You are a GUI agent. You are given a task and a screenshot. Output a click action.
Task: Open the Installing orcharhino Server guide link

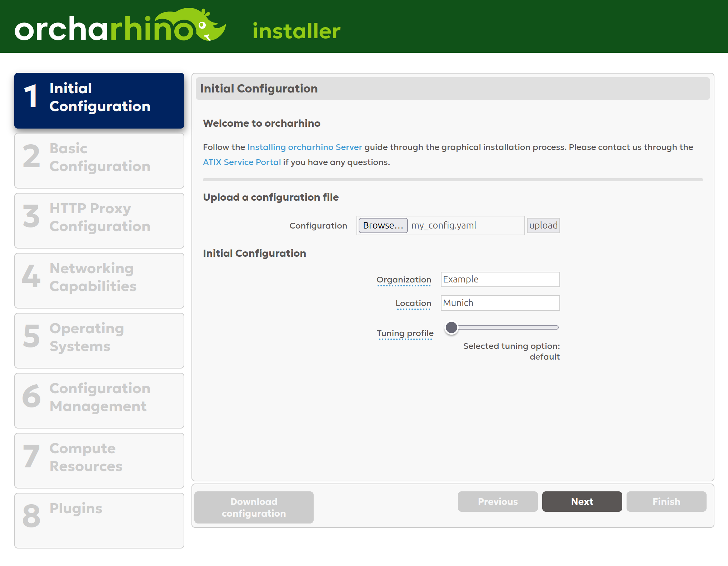tap(304, 147)
